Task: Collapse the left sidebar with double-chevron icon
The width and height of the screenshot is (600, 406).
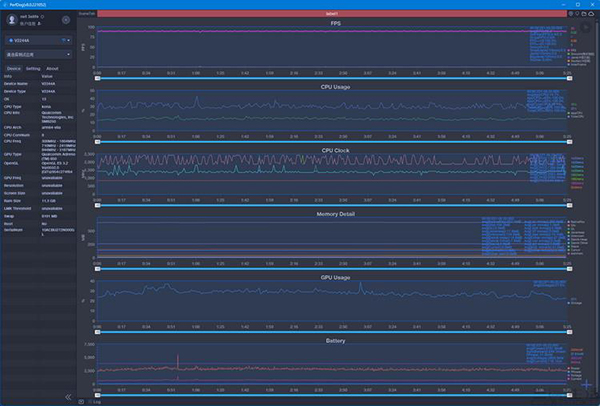Action: click(x=68, y=397)
